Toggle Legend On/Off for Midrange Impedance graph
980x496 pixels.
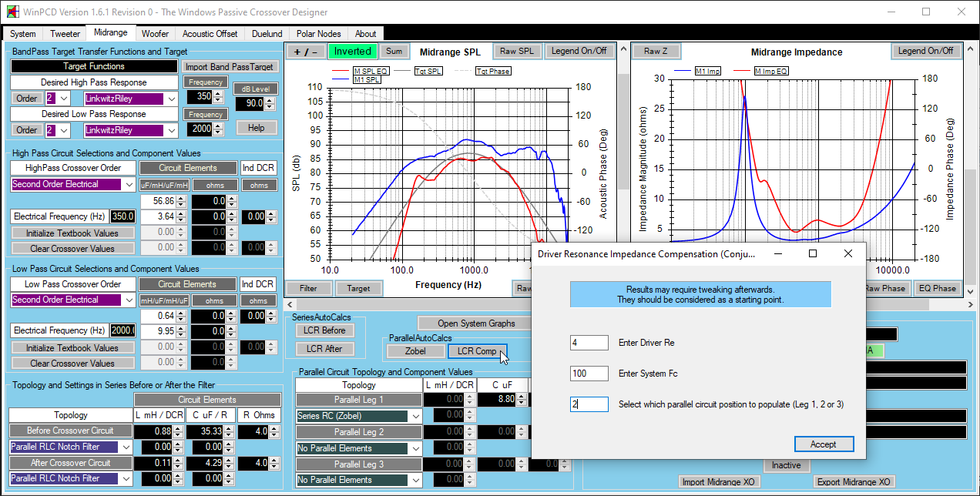point(925,51)
